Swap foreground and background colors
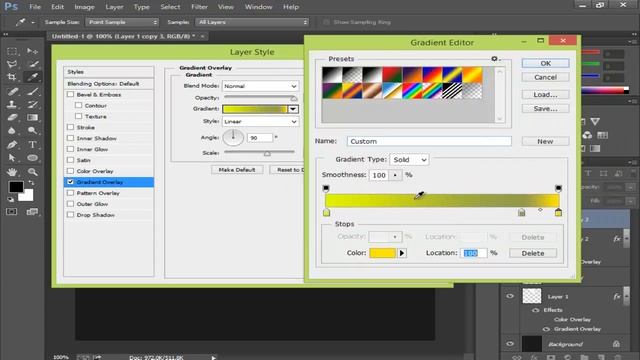The height and width of the screenshot is (360, 640). click(31, 183)
